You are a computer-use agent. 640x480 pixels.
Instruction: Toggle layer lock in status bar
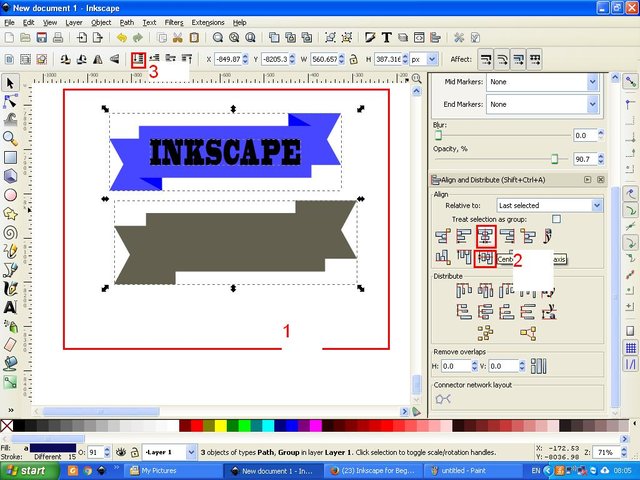click(x=134, y=452)
